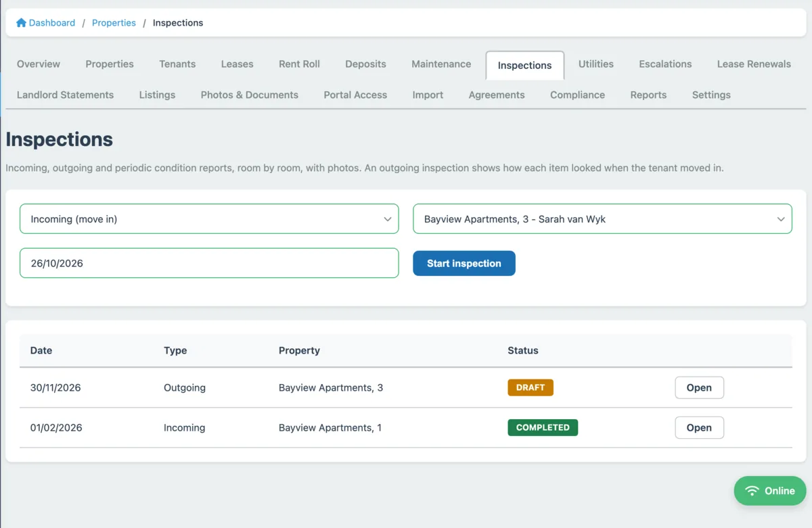
Task: Select the active Inspections tab
Action: [x=524, y=66]
